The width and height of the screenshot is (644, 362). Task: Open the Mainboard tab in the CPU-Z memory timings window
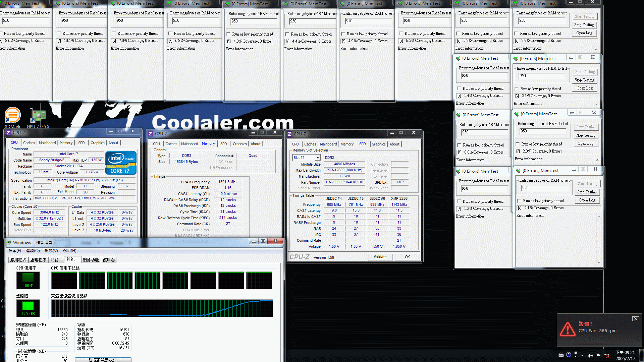click(x=190, y=144)
